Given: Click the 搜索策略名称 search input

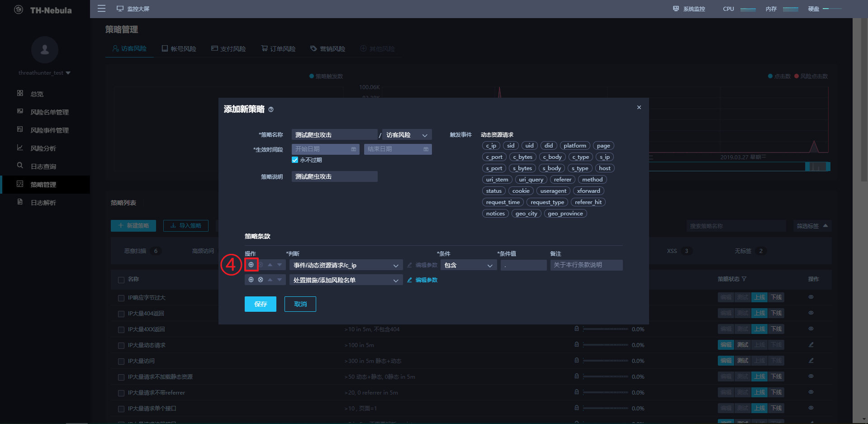Looking at the screenshot, I should pos(736,226).
